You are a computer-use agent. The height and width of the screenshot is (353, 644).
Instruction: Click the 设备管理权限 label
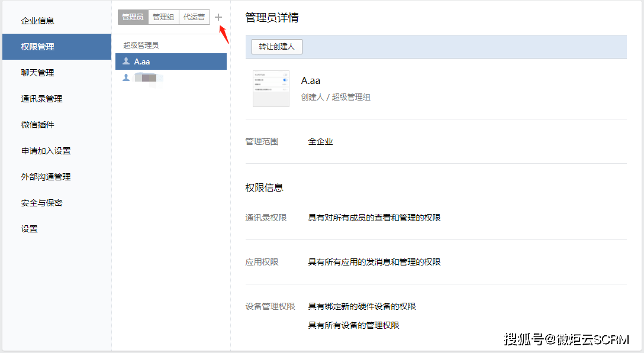point(270,306)
